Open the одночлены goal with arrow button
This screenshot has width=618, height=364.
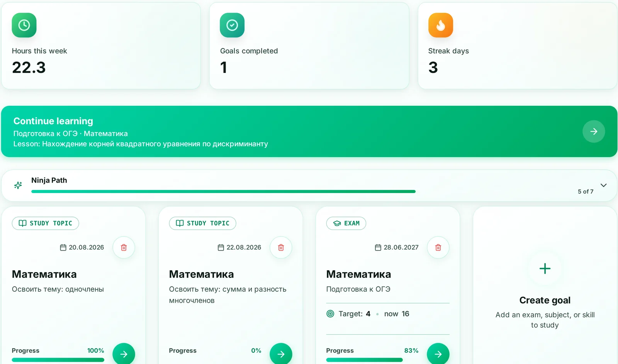click(x=124, y=354)
